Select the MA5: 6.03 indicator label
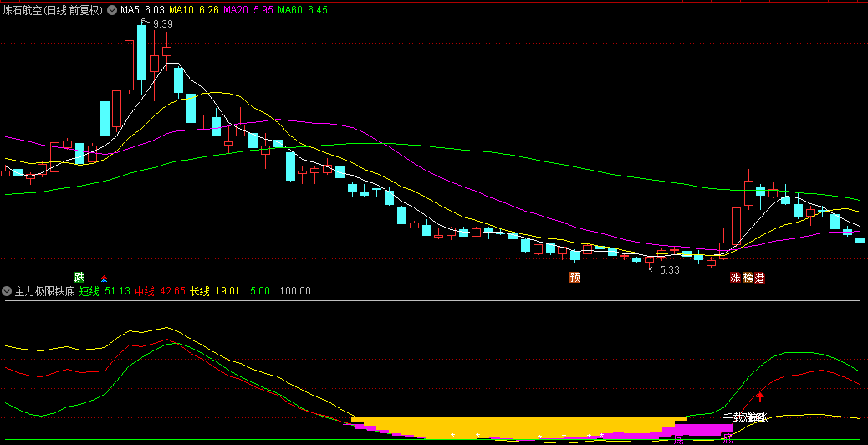868x445 pixels. pos(142,10)
